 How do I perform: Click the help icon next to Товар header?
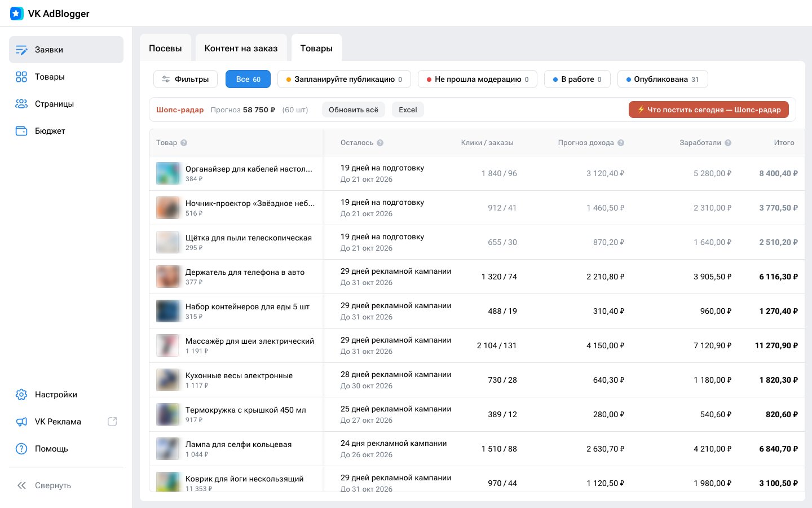click(x=184, y=143)
